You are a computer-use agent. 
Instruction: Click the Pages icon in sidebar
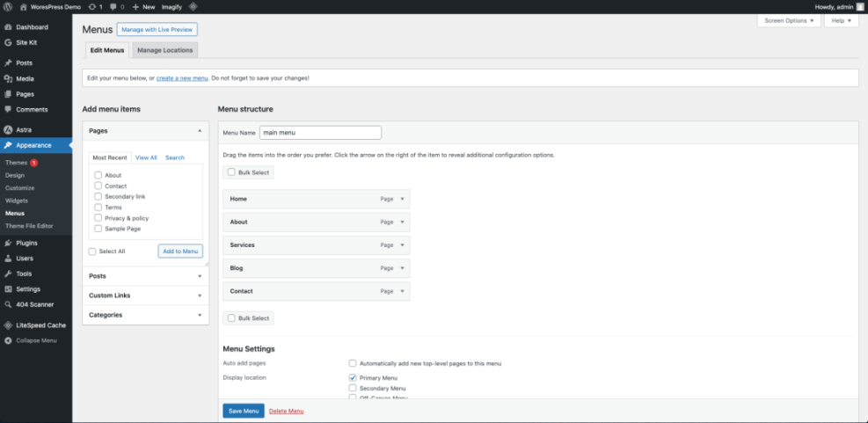point(8,94)
